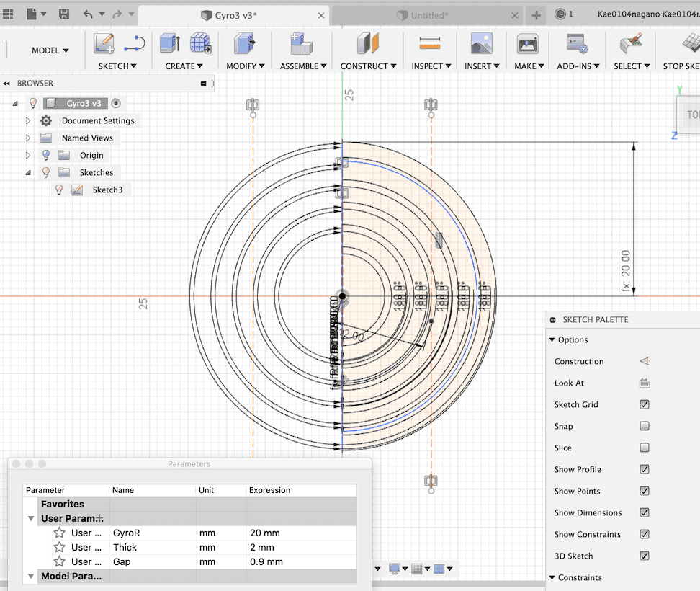
Task: Click the STOP SKETCH button
Action: pos(681,66)
